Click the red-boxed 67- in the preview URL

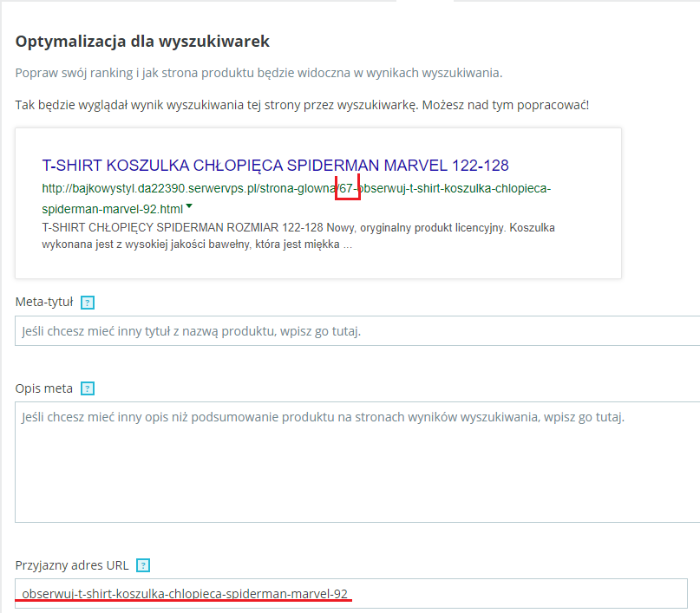click(x=348, y=188)
